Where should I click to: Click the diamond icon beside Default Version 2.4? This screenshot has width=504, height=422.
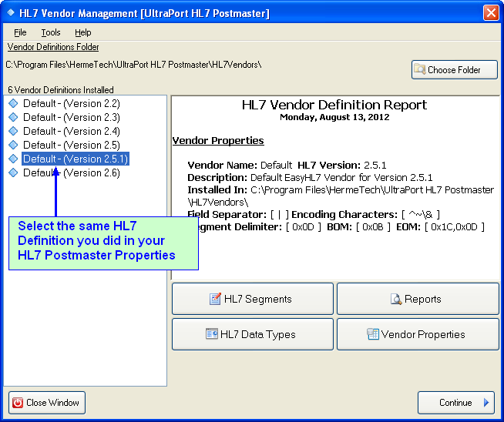click(x=13, y=131)
